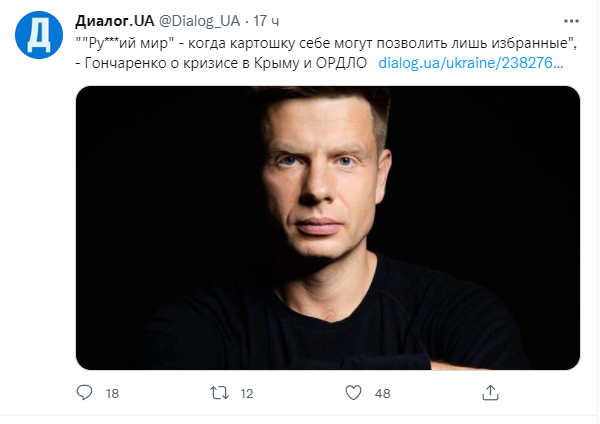The height and width of the screenshot is (424, 600).
Task: Open the tweet's more options menu
Action: click(570, 21)
